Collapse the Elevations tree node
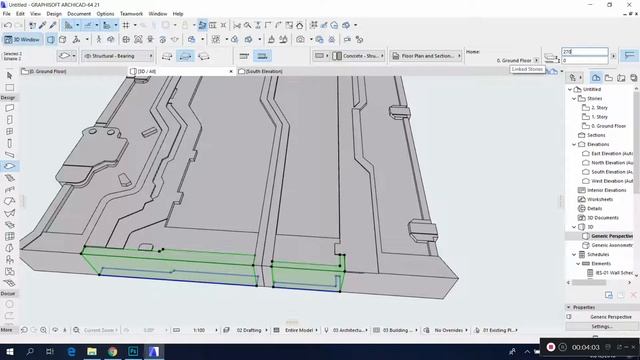Image resolution: width=640 pixels, height=360 pixels. point(574,144)
